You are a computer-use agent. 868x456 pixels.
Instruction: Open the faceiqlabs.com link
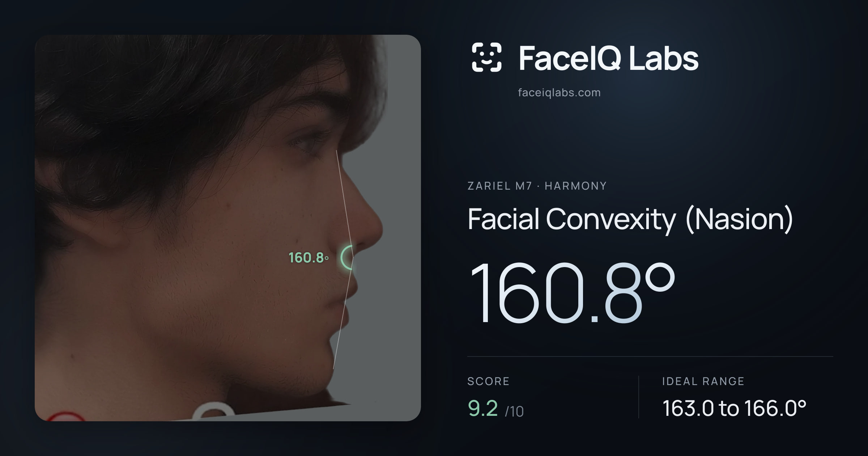point(559,93)
